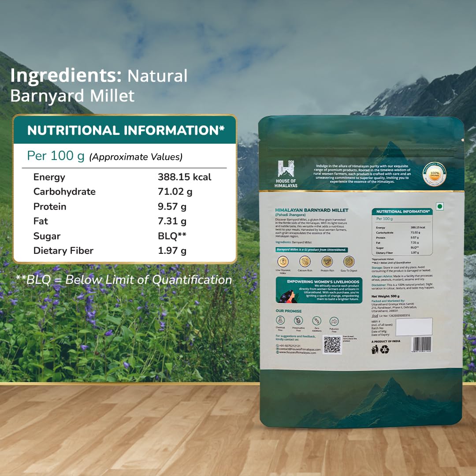Screen dimensions: 476x476
Task: Click the contact@houseofhimalayas.com email address
Action: (x=300, y=349)
